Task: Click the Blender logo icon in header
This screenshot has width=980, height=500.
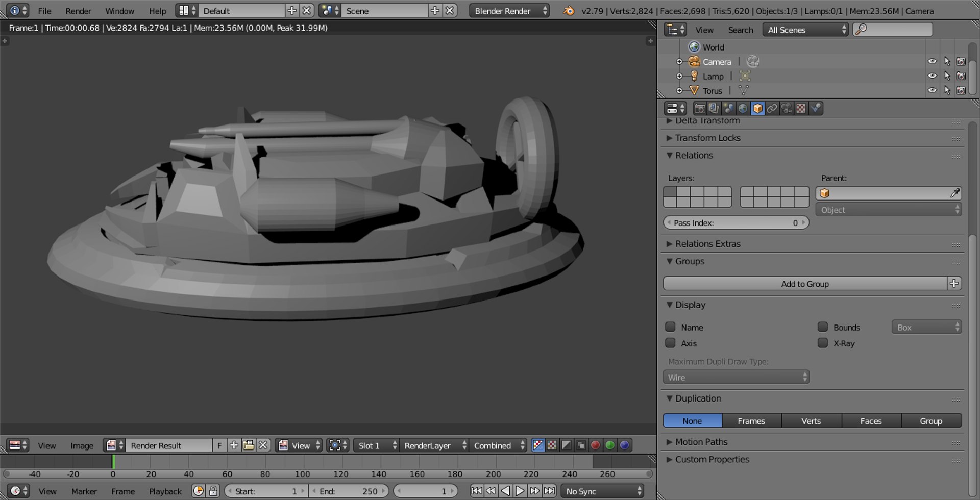Action: point(568,11)
